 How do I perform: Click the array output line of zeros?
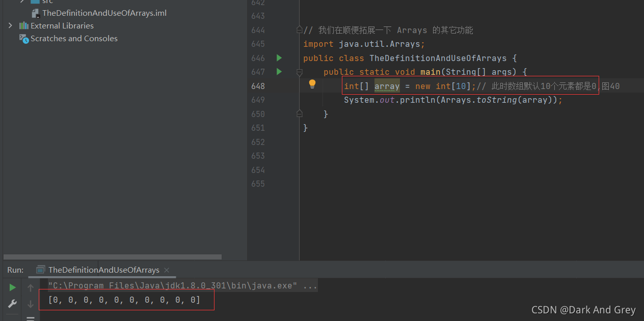tap(124, 300)
